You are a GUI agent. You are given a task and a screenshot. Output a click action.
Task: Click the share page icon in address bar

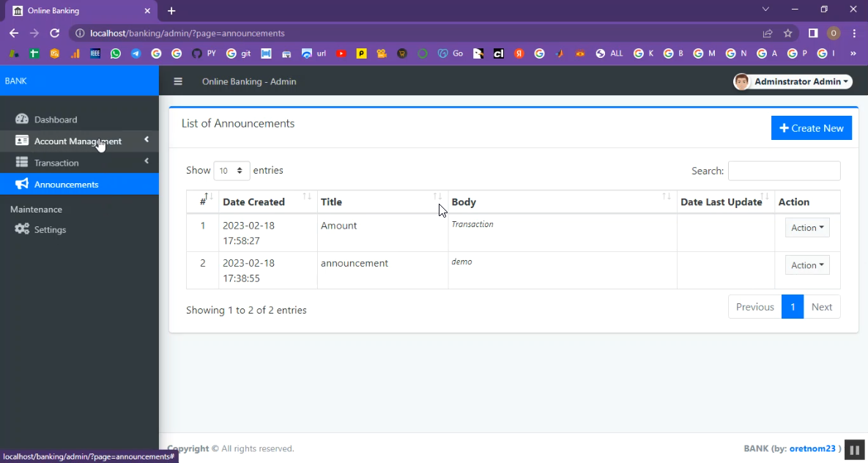(767, 33)
